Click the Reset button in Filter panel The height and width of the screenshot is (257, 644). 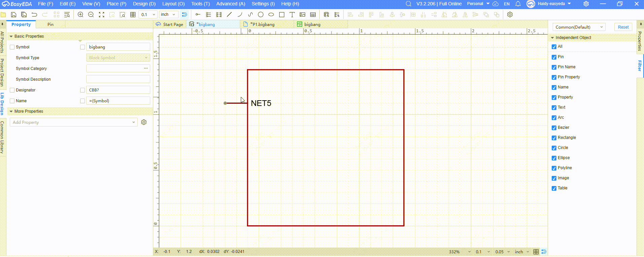623,27
